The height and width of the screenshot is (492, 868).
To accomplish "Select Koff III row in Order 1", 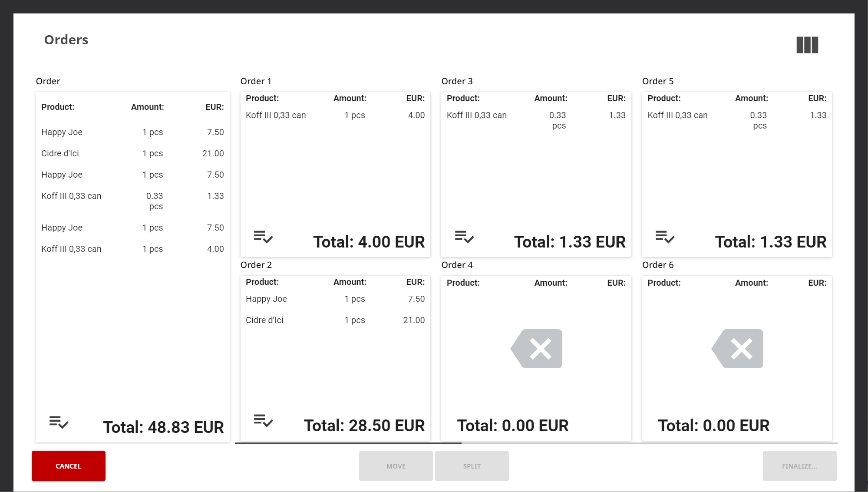I will point(335,115).
